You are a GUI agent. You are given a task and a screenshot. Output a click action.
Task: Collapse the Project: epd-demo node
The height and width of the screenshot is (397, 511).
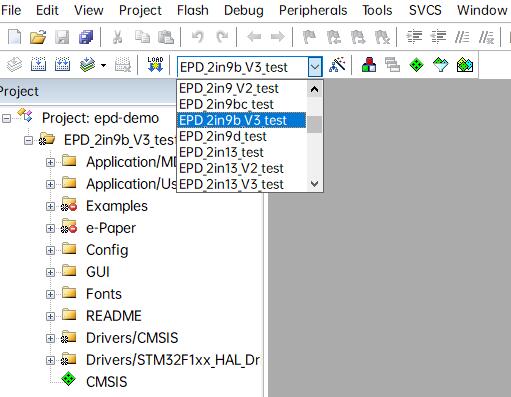(6, 118)
